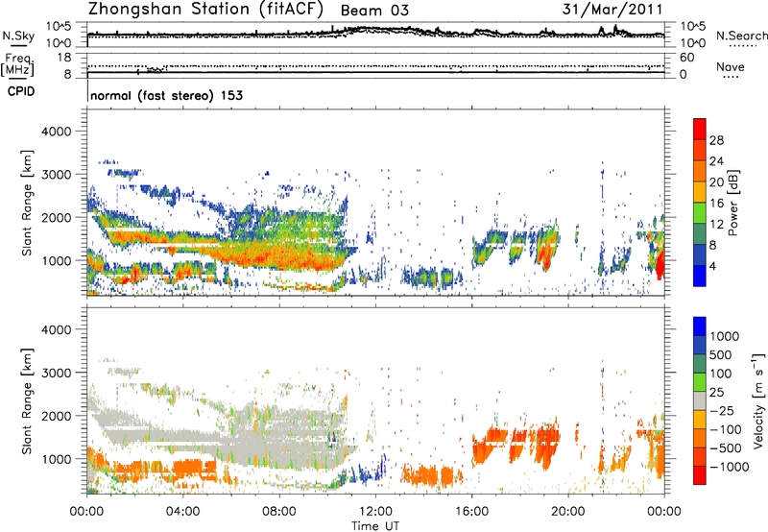Click the '08:00' time axis tick label
The height and width of the screenshot is (532, 768).
[x=279, y=512]
